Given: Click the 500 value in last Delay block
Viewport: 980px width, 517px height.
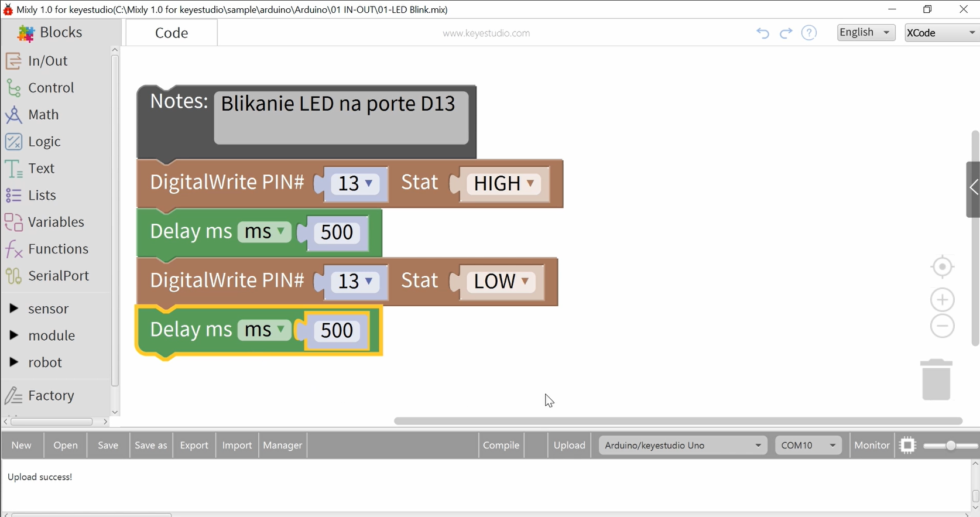Looking at the screenshot, I should tap(337, 331).
